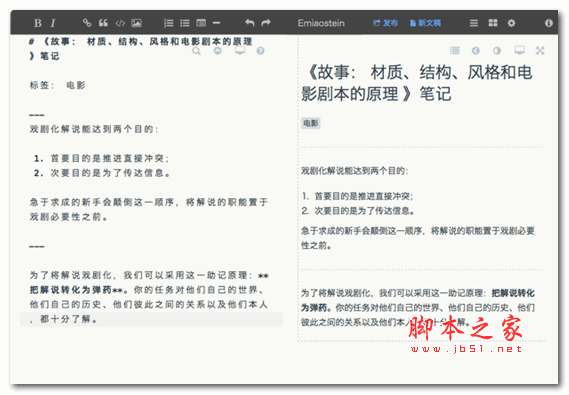This screenshot has width=569, height=395.
Task: Open the search icon above the editor
Action: pyautogui.click(x=196, y=51)
